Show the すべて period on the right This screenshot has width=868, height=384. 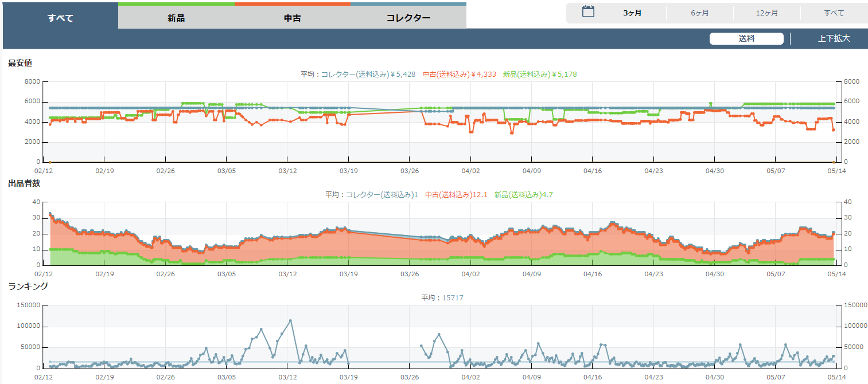point(834,13)
